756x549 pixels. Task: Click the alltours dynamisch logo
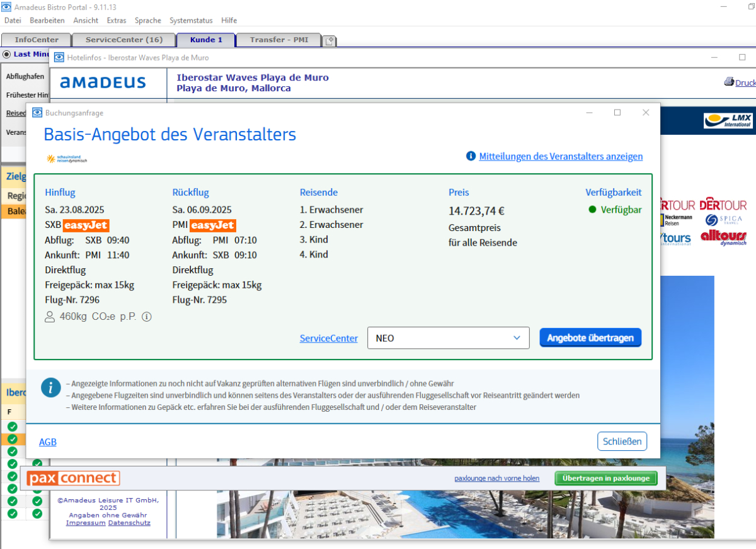tap(723, 238)
